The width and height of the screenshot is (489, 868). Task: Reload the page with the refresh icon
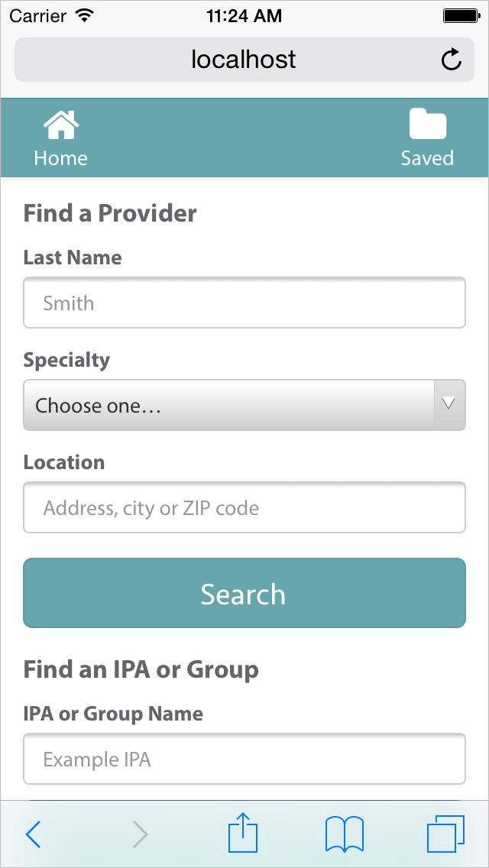(452, 59)
